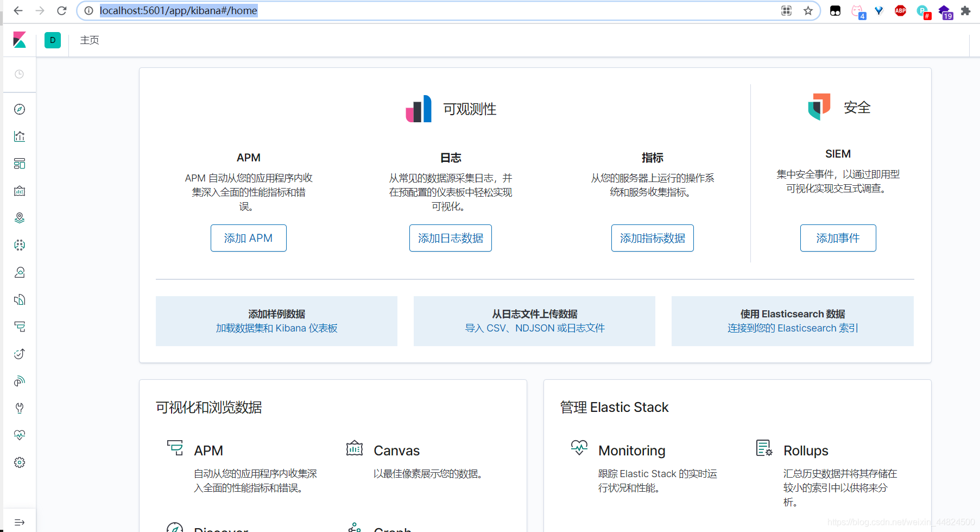Image resolution: width=980 pixels, height=532 pixels.
Task: Click the 添加日志数据 button
Action: click(x=451, y=238)
